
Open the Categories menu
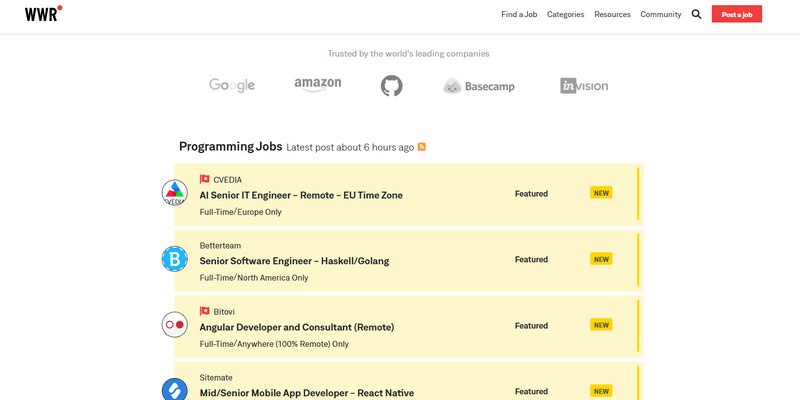tap(565, 14)
